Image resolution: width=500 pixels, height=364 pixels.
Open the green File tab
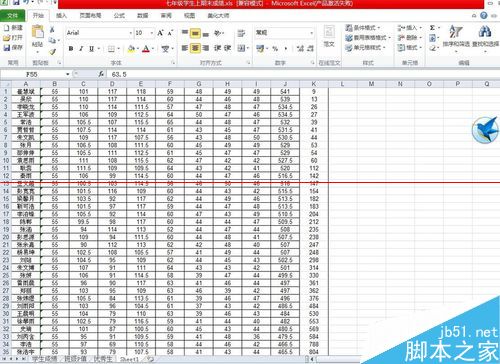(x=12, y=16)
